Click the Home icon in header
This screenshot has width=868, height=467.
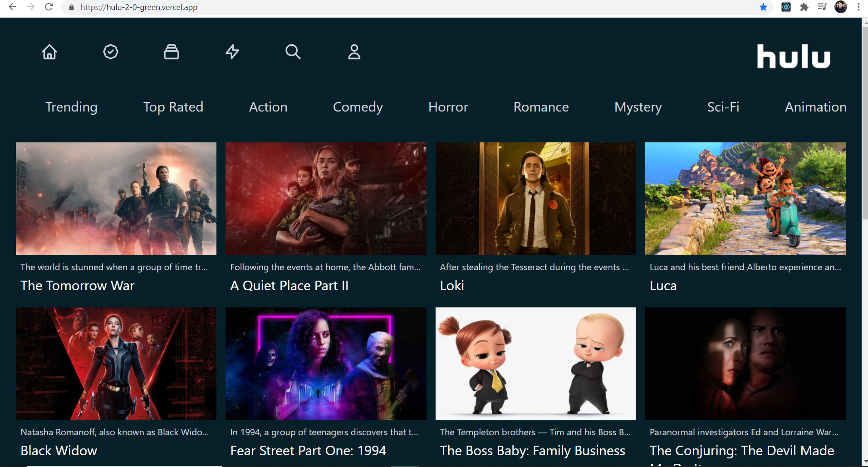[x=49, y=52]
